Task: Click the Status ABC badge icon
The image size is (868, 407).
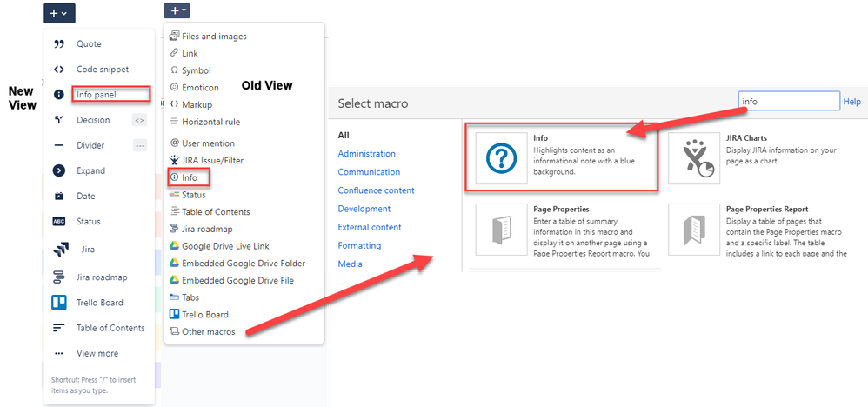Action: click(58, 222)
